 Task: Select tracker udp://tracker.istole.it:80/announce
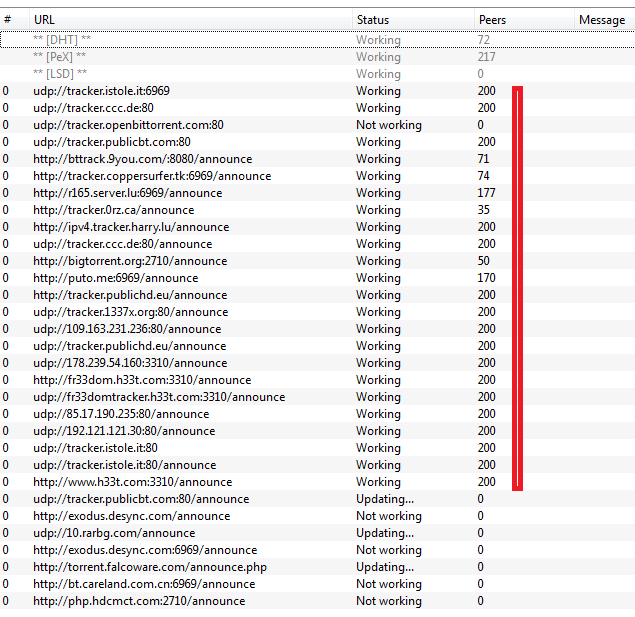click(318, 465)
